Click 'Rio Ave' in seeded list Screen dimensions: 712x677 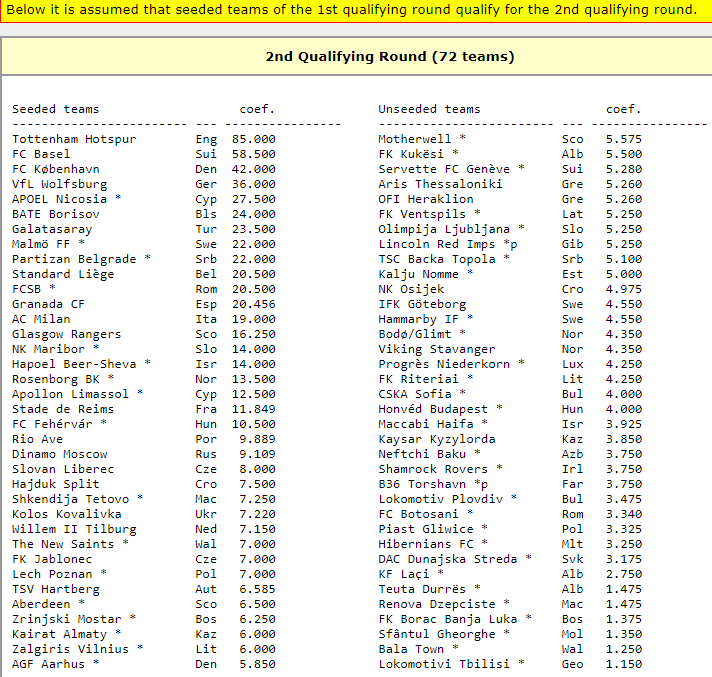click(x=38, y=439)
